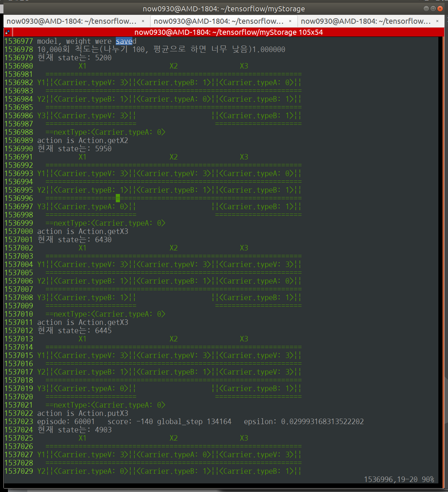Click the "action is Action.getX2" line
Viewport: 448px width, 492px height.
82,141
